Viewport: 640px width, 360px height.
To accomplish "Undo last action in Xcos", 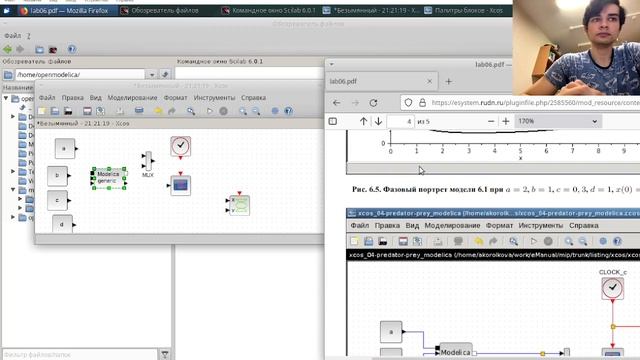I will (158, 111).
